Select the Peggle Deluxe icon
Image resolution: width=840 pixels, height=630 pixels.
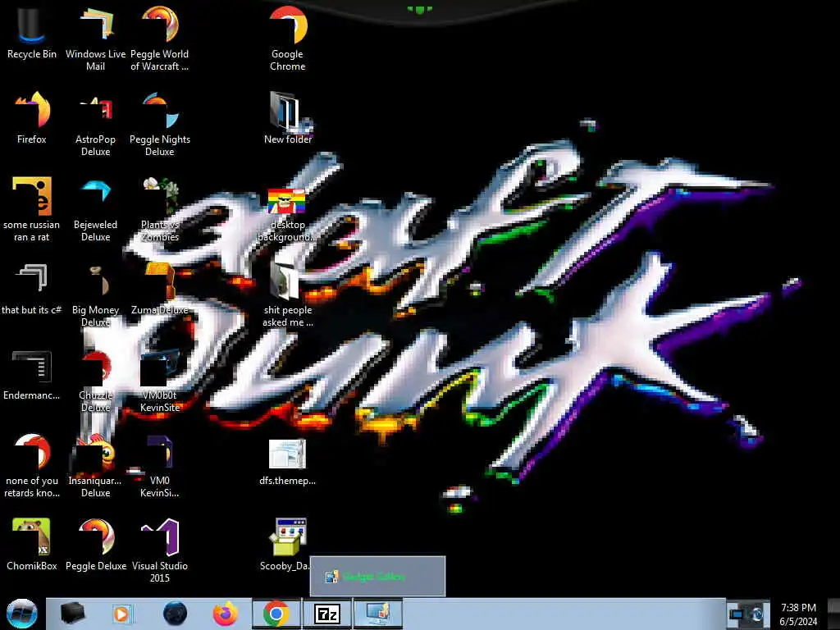pos(95,544)
